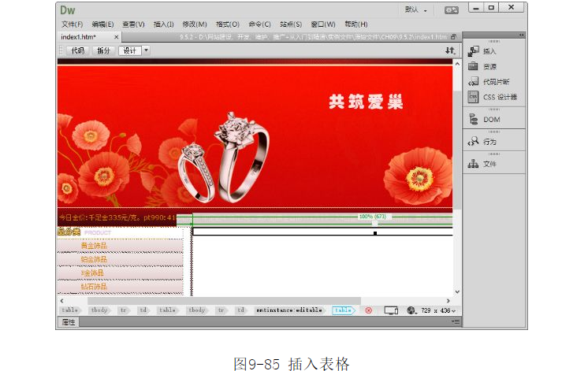The image size is (588, 371).
Task: Open the 行为 (Behaviors) panel
Action: (489, 142)
